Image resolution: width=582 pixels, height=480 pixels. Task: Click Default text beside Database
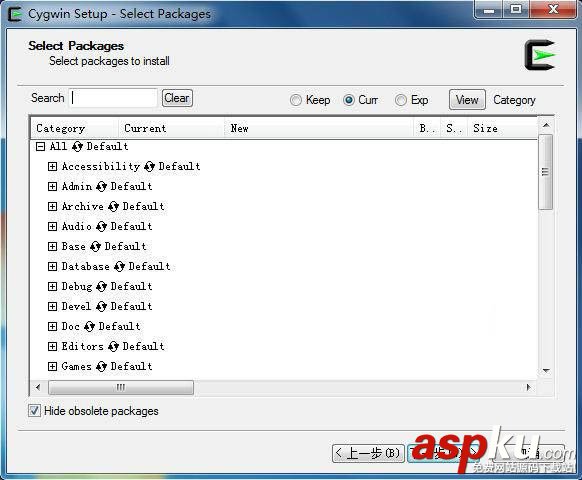[149, 267]
